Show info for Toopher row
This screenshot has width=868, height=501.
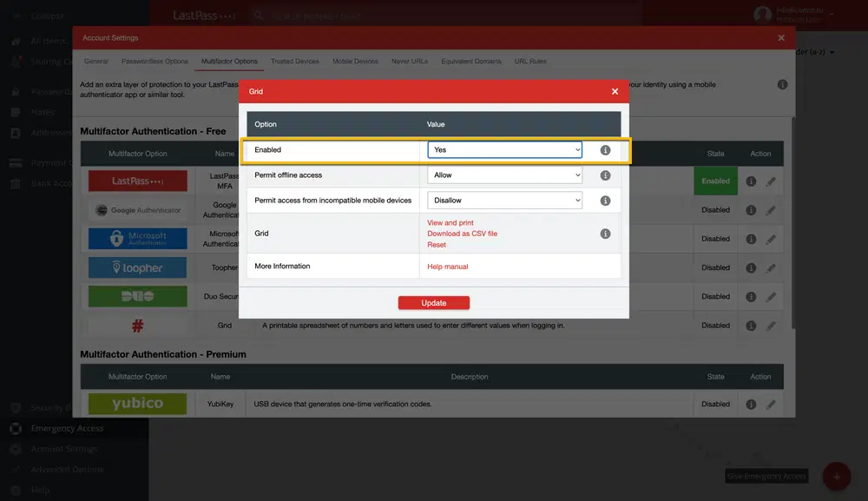(751, 267)
